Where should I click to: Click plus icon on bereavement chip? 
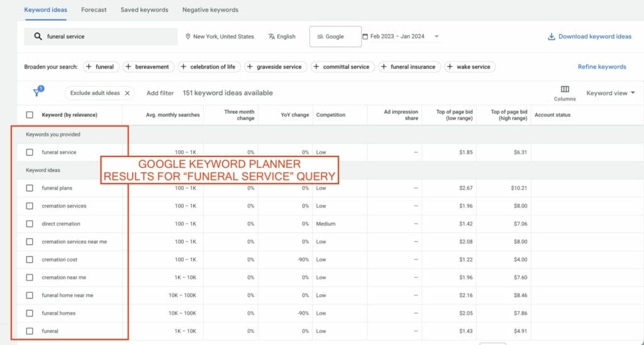128,67
